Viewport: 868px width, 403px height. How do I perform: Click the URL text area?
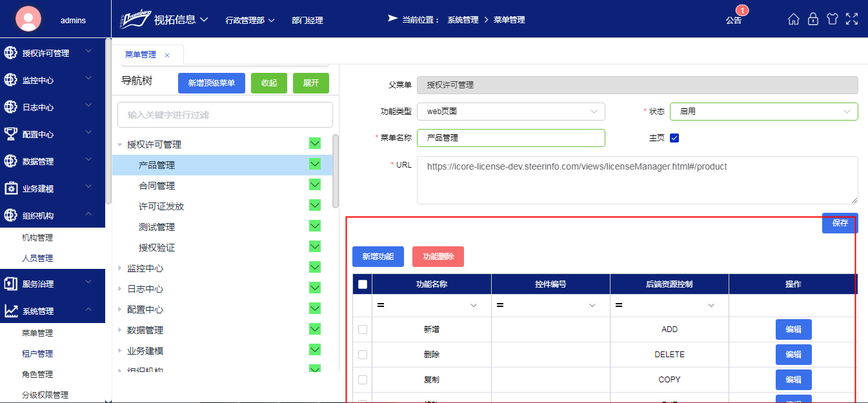638,180
